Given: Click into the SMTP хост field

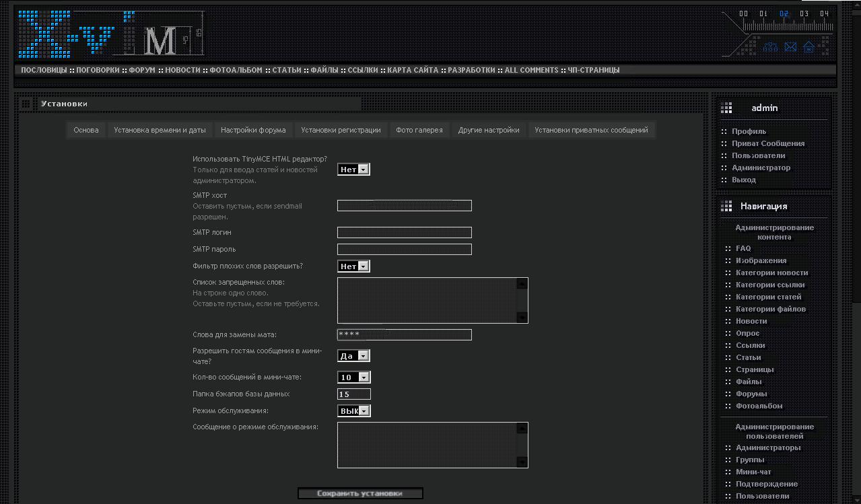Looking at the screenshot, I should (x=404, y=206).
